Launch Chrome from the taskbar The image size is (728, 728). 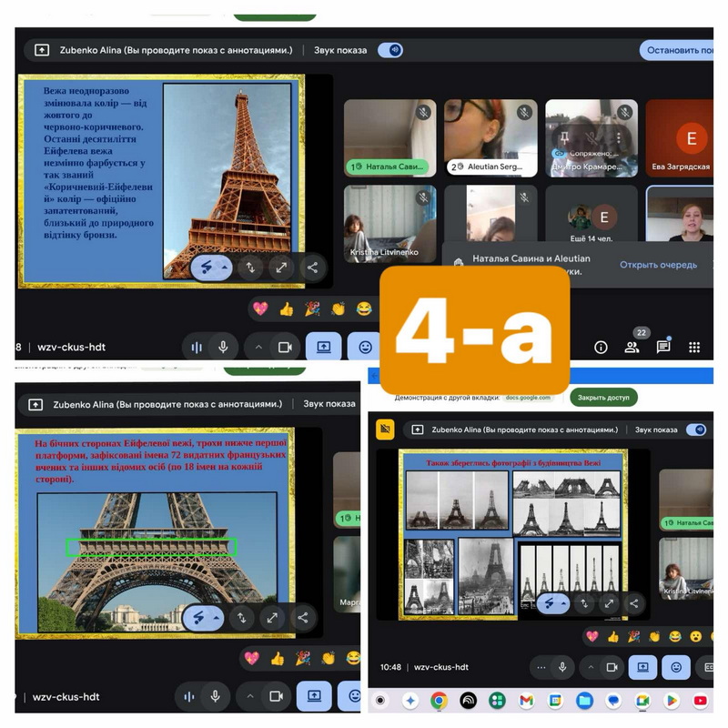tap(439, 701)
